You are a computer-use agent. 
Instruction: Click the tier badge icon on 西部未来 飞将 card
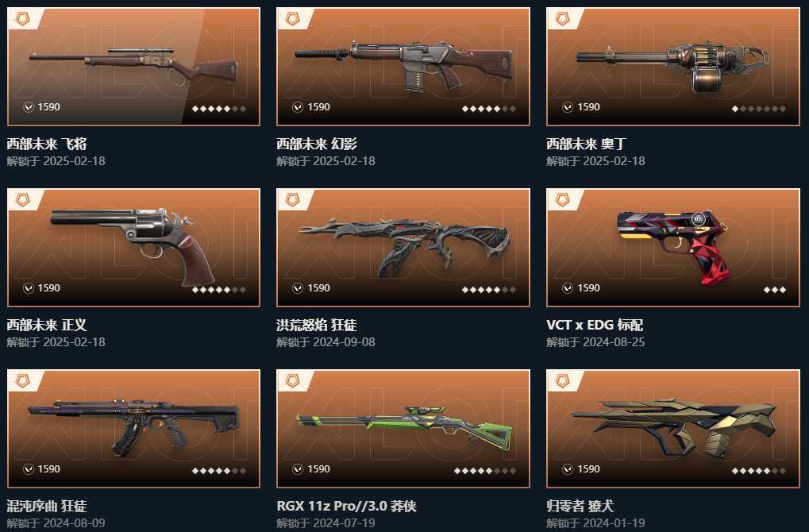(23, 20)
